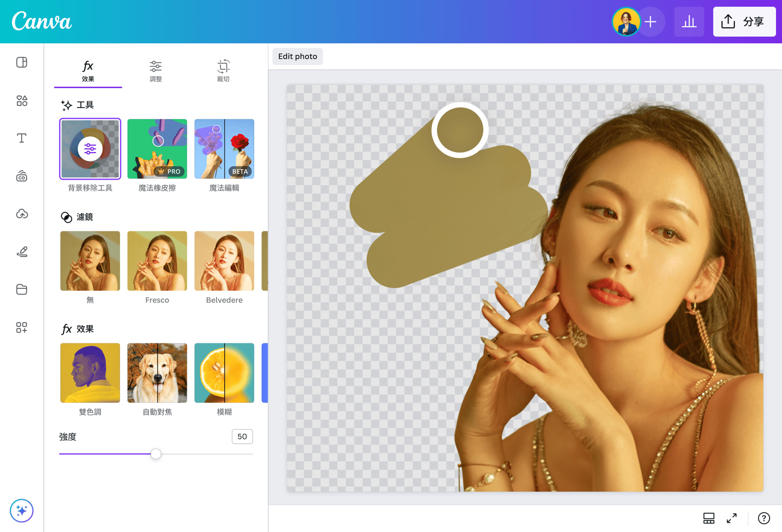Launch the Magic assistant sparkle button
The height and width of the screenshot is (532, 782).
tap(22, 511)
